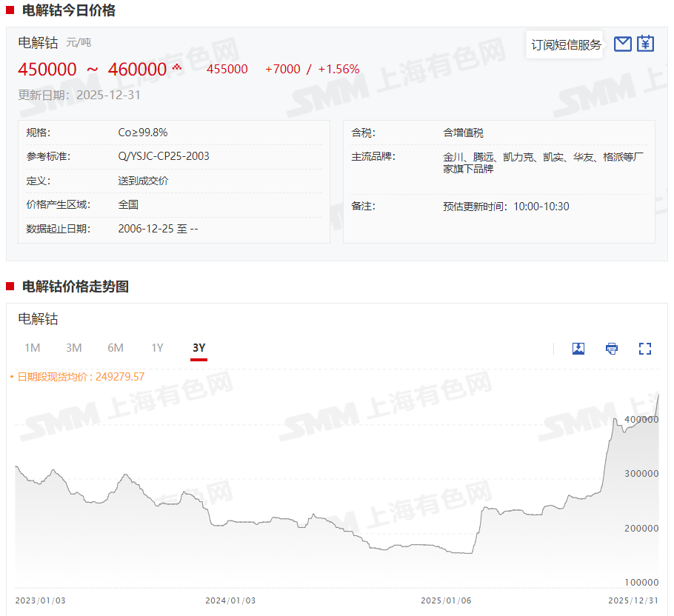Switch chart range to 1M
Image resolution: width=674 pixels, height=616 pixels.
32,348
